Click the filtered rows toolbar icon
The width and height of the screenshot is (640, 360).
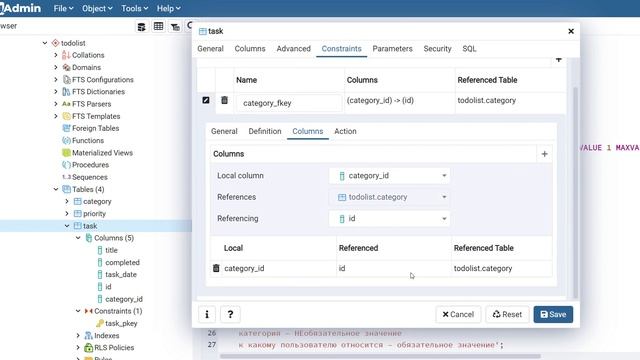tap(176, 27)
